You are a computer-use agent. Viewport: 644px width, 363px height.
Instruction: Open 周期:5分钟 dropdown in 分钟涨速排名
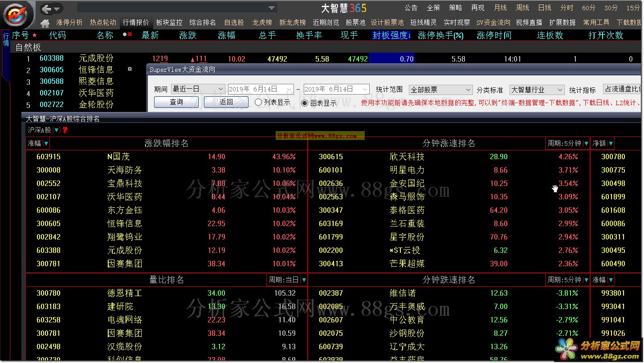(586, 143)
